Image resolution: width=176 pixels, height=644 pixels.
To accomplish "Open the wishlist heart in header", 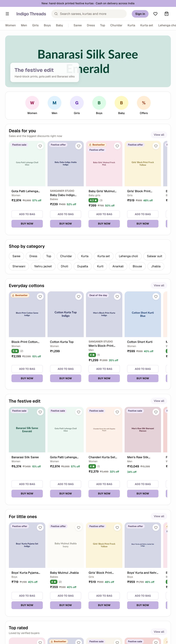I will click(x=155, y=14).
